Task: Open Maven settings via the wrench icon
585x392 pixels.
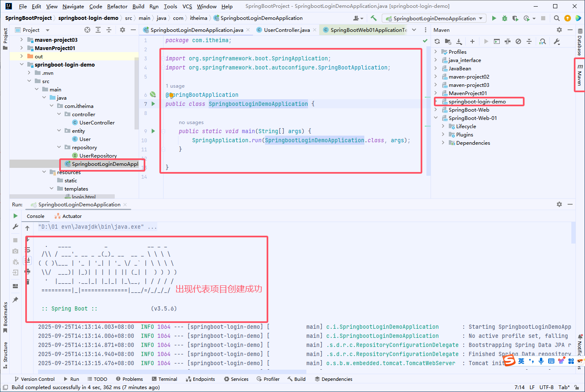Action: pos(557,41)
